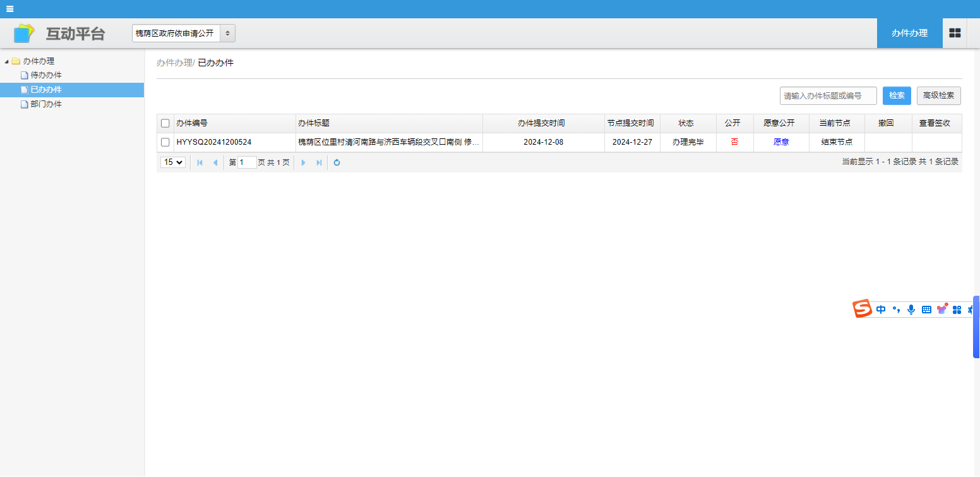Go to first page of results
Screen dimensions: 980x477
200,162
